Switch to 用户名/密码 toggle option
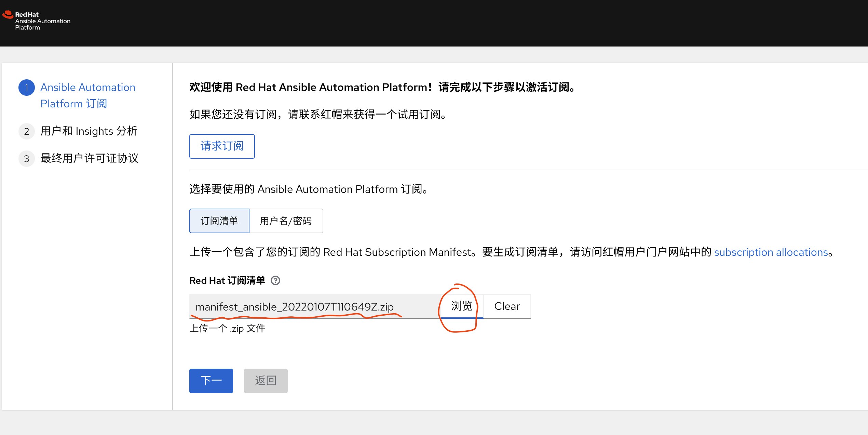868x435 pixels. coord(286,221)
